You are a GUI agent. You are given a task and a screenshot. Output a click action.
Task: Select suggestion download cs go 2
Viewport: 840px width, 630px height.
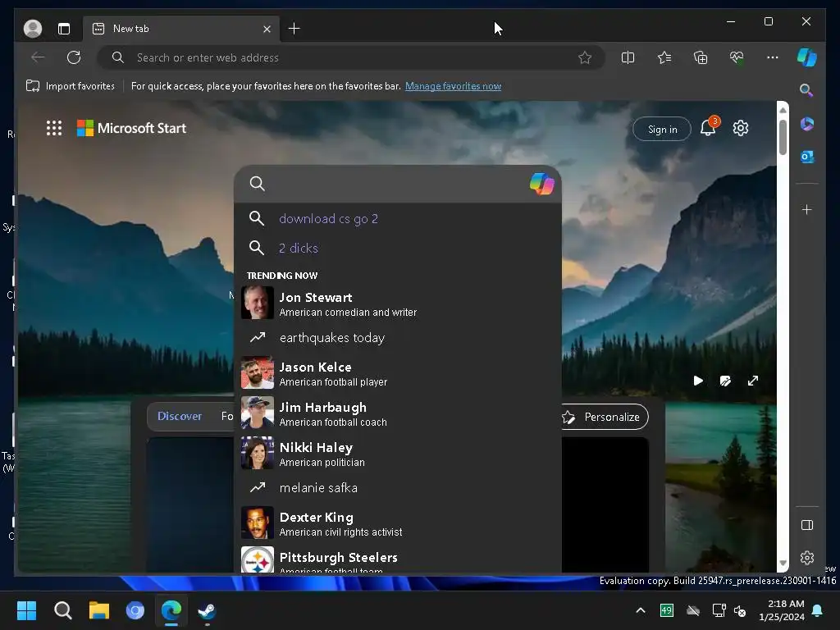coord(398,218)
